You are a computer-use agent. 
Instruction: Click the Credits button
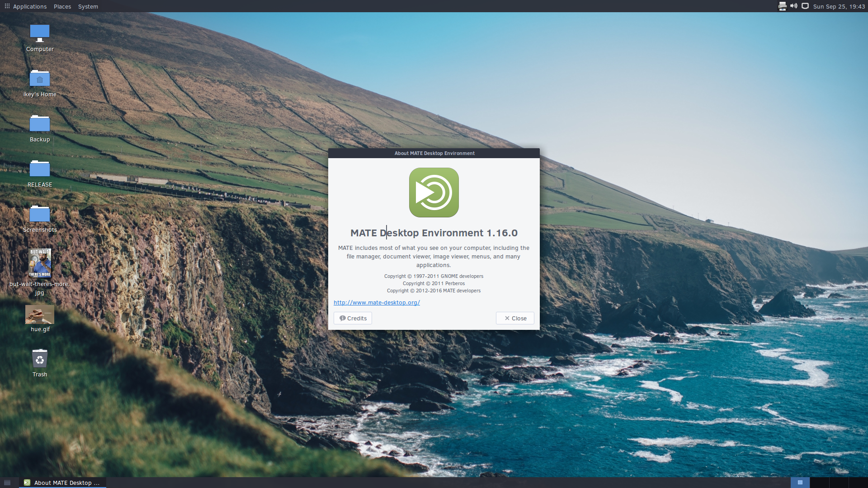(x=353, y=318)
